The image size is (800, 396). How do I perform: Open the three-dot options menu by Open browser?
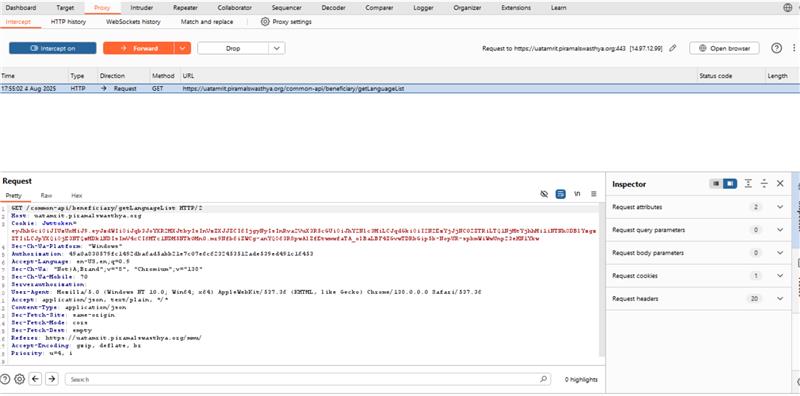pyautogui.click(x=794, y=48)
